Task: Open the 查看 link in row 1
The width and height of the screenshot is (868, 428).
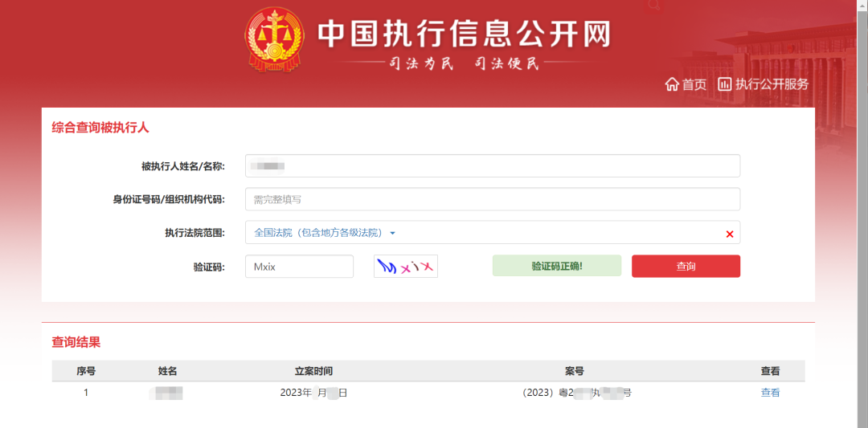Action: [x=770, y=393]
